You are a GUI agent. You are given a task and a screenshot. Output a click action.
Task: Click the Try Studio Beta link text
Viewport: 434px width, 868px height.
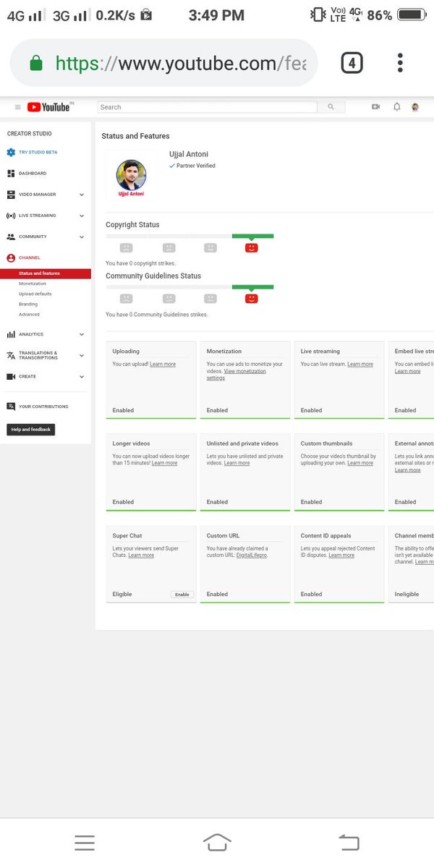38,153
